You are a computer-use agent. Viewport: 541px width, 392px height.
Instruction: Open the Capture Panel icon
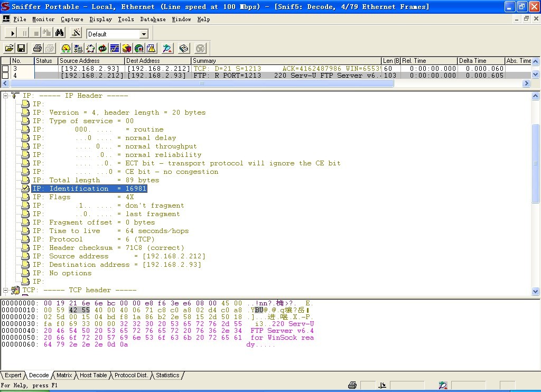167,48
